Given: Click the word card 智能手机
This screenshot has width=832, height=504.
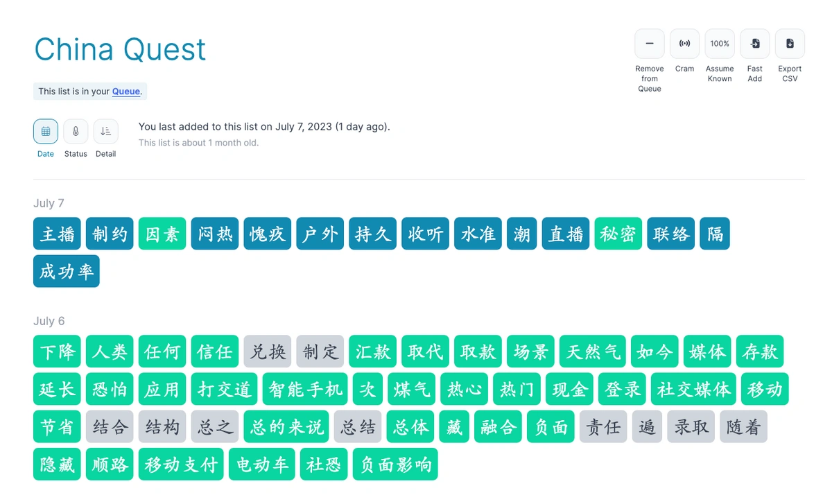Looking at the screenshot, I should point(306,389).
